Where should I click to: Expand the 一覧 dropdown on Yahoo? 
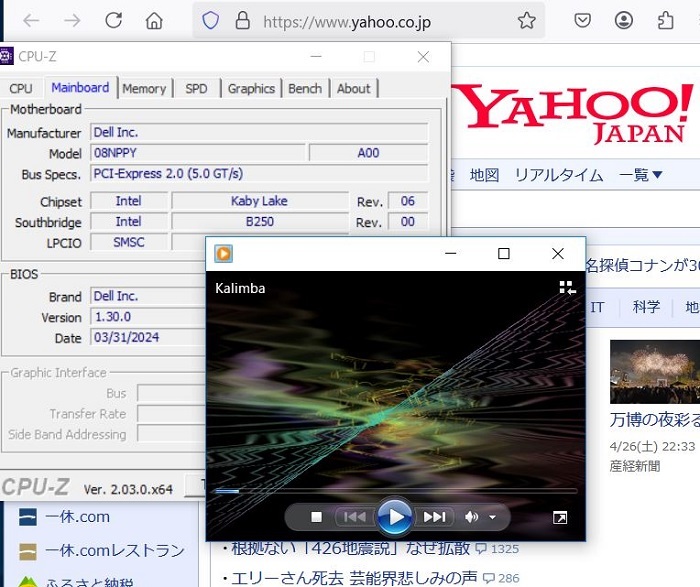click(x=641, y=175)
